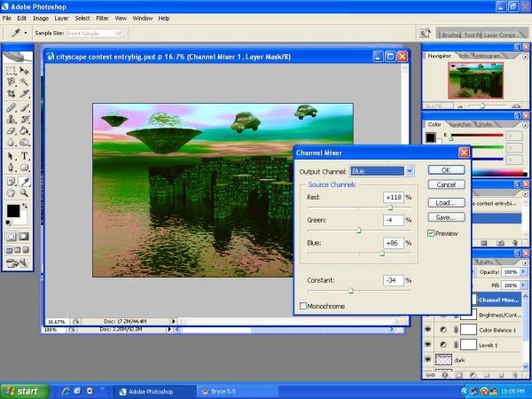Click the Constant slider handle
The height and width of the screenshot is (399, 532).
pyautogui.click(x=351, y=291)
